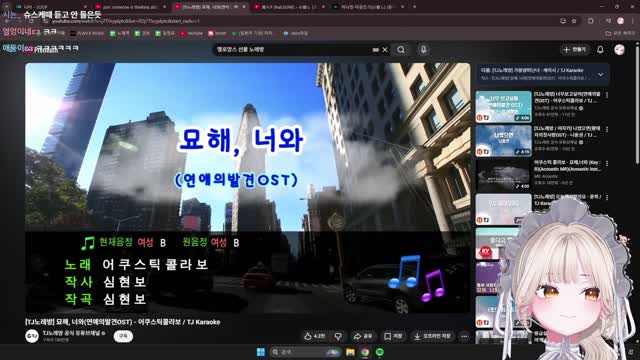Open the TJ노래방 channel name link
The image size is (640, 360).
click(72, 333)
